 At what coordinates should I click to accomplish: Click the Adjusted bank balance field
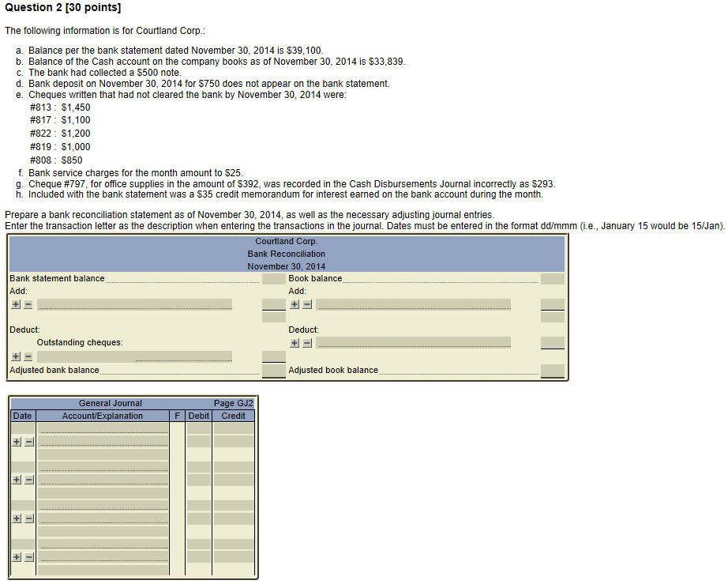pos(274,371)
